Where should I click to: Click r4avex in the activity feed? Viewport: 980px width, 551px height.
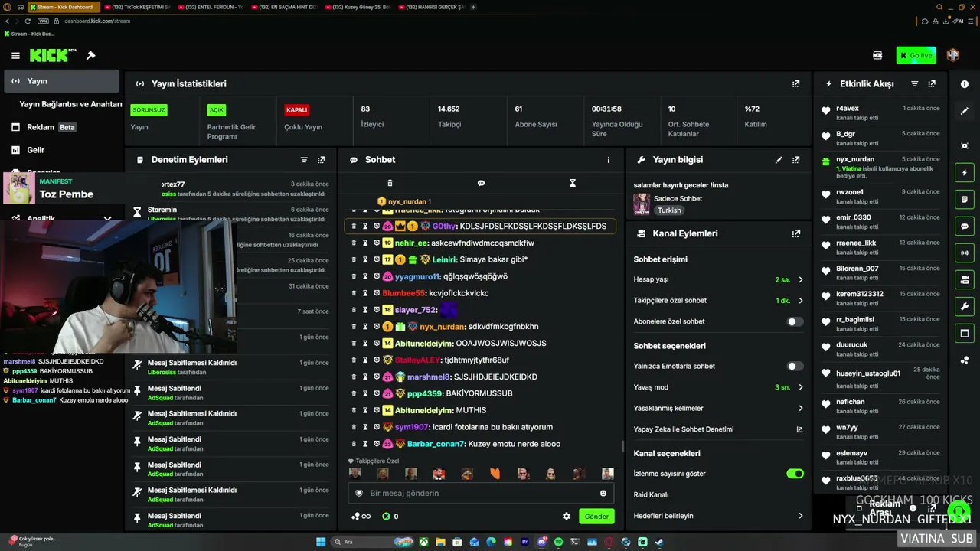pos(848,109)
